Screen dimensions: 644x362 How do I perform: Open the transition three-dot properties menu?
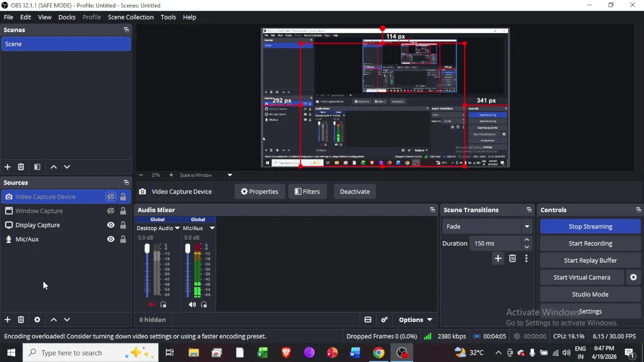click(526, 258)
